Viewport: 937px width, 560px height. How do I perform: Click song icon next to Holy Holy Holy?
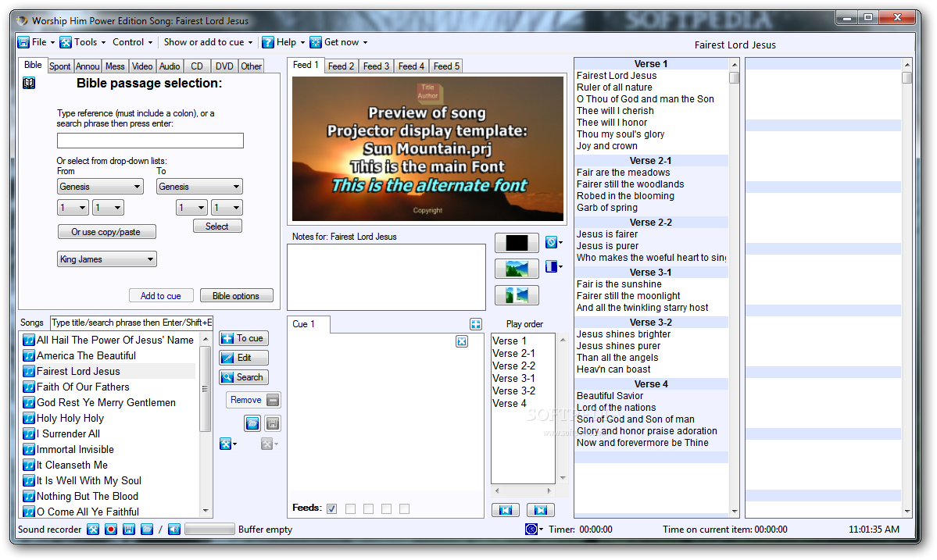[29, 419]
